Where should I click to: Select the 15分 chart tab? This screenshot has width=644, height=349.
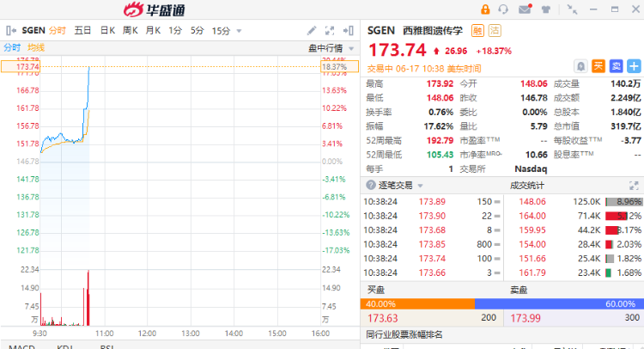[221, 31]
